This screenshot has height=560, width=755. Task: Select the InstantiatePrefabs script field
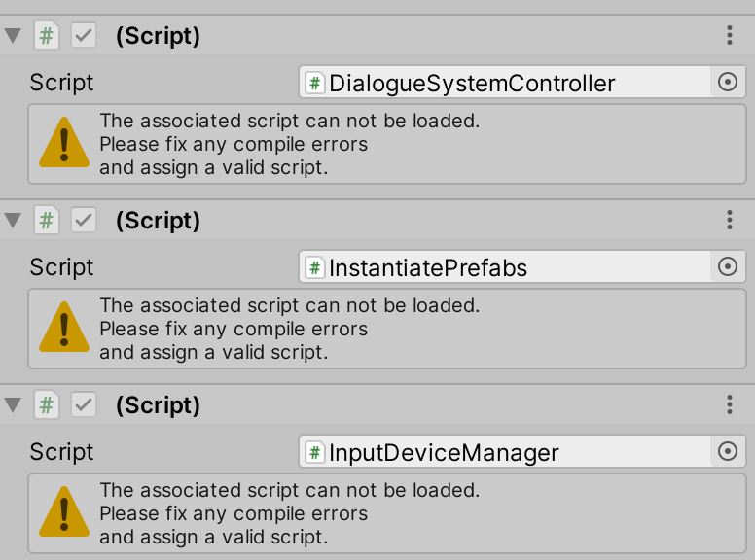pyautogui.click(x=505, y=267)
